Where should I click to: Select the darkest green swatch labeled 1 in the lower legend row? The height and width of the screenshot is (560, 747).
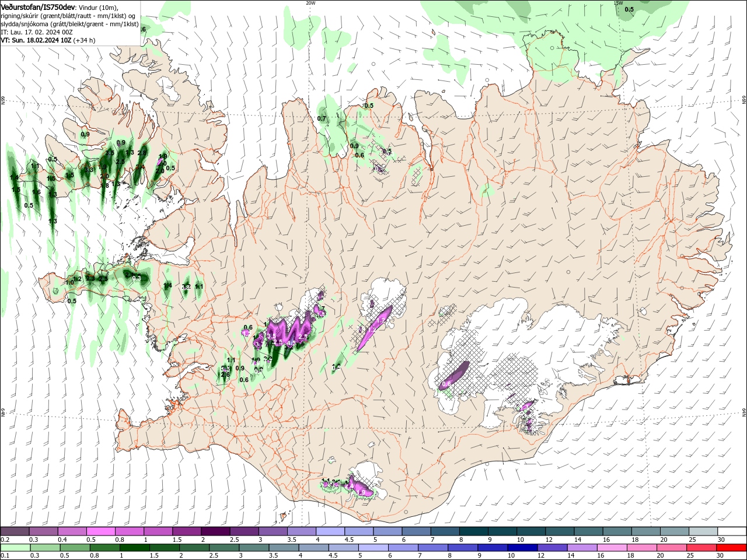pyautogui.click(x=134, y=548)
